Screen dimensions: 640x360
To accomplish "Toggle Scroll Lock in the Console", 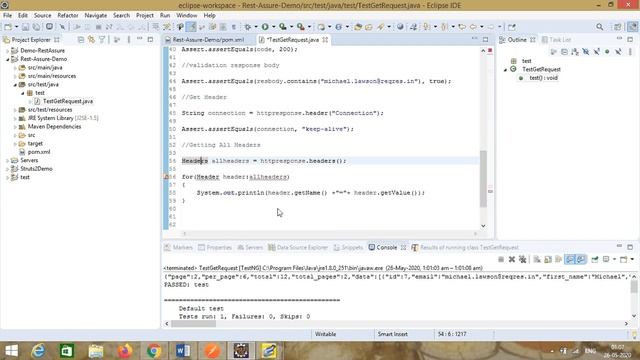I will (548, 259).
